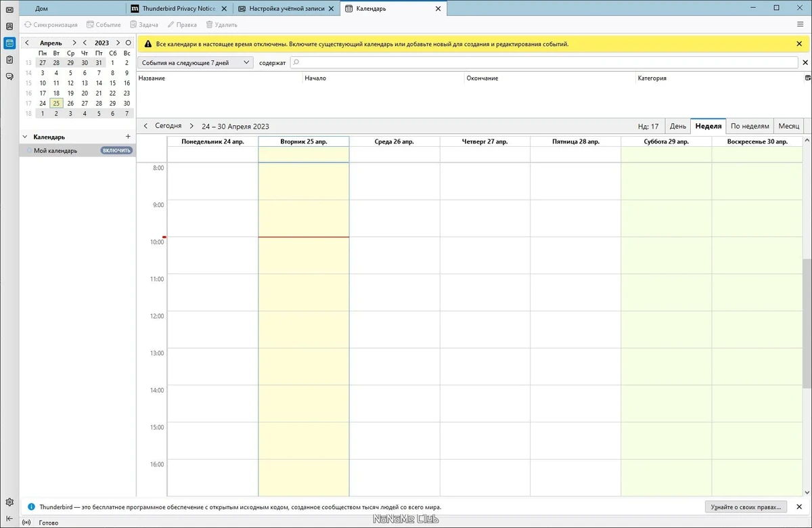Collapse the spaces toolbar with arrow icon
This screenshot has width=812, height=528.
click(9, 519)
